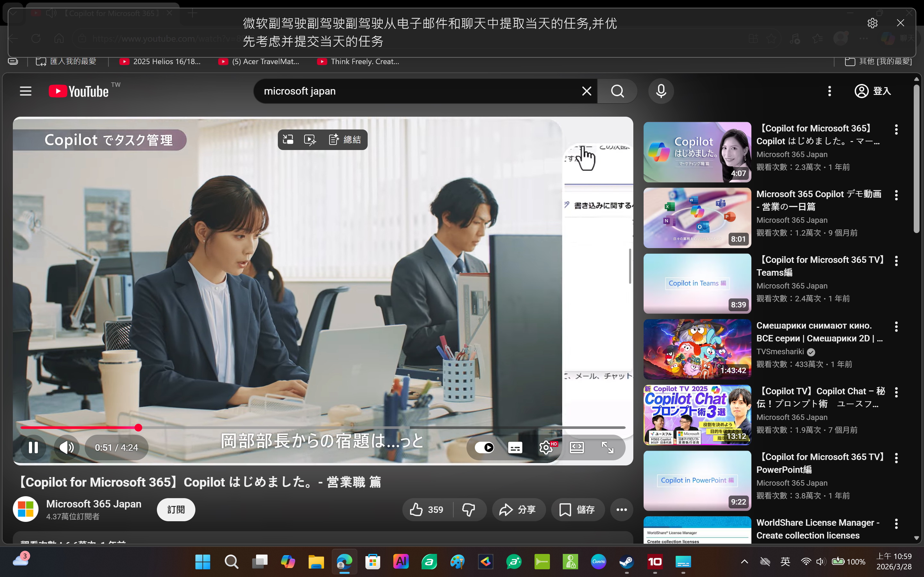This screenshot has width=924, height=577.
Task: Open the player settings gear
Action: tap(546, 447)
